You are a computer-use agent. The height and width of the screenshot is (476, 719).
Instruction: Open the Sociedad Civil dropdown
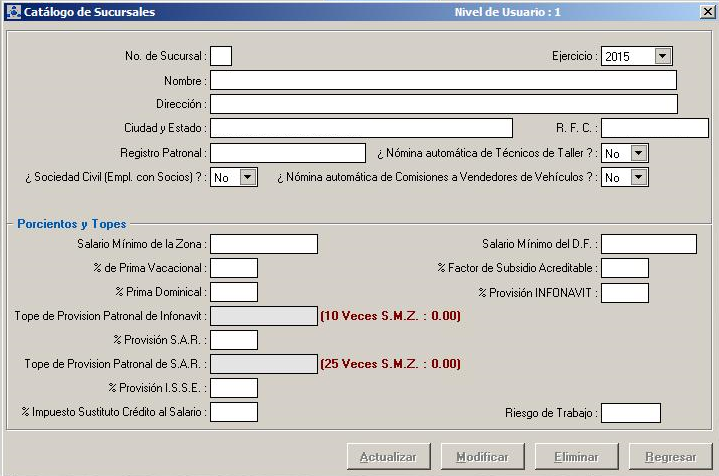coord(248,177)
